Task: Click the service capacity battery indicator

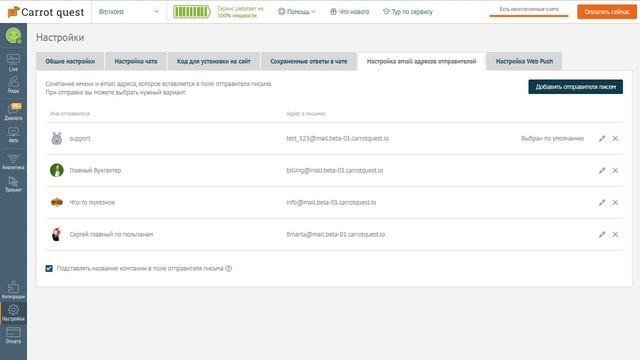Action: 191,12
